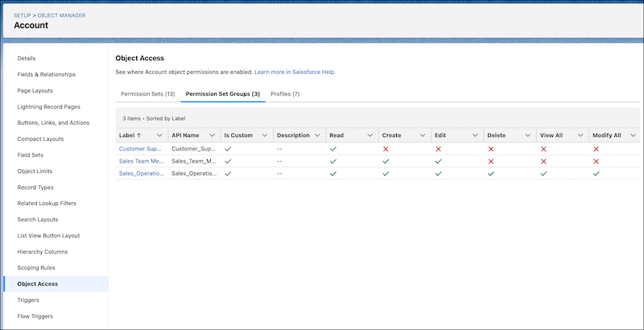The image size is (644, 330).
Task: Click the Learn more in Salesforce Help link
Action: pyautogui.click(x=295, y=72)
